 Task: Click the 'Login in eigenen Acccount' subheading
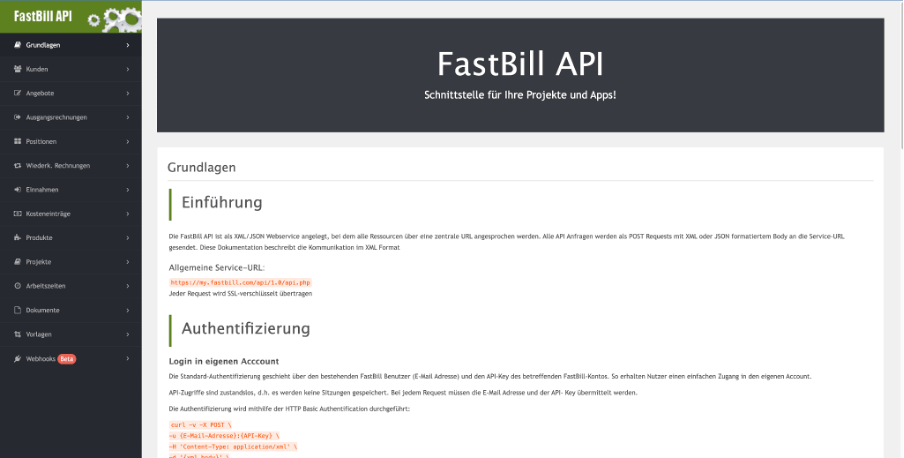(x=224, y=361)
